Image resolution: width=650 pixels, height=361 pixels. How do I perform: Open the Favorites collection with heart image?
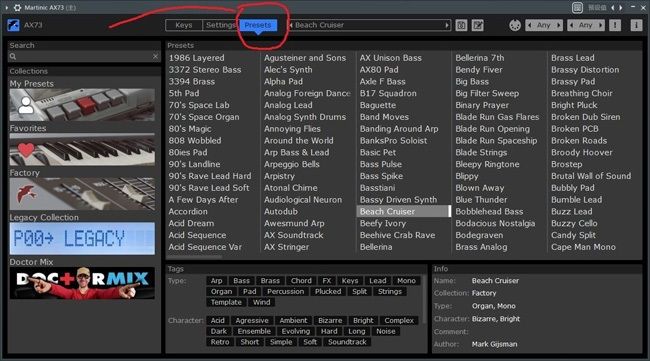coord(82,150)
